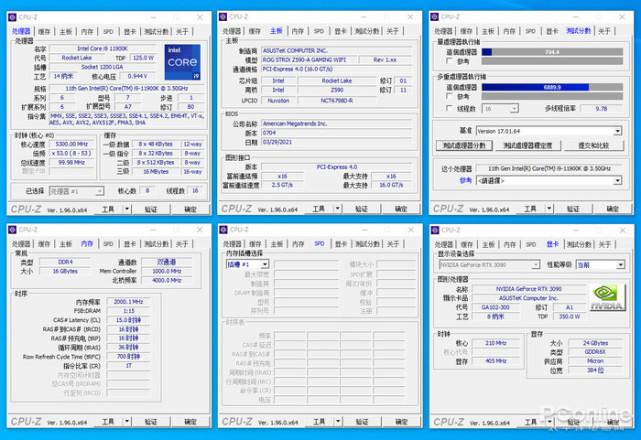Click 确定 button in mainboard window
This screenshot has height=440, width=641.
point(401,209)
